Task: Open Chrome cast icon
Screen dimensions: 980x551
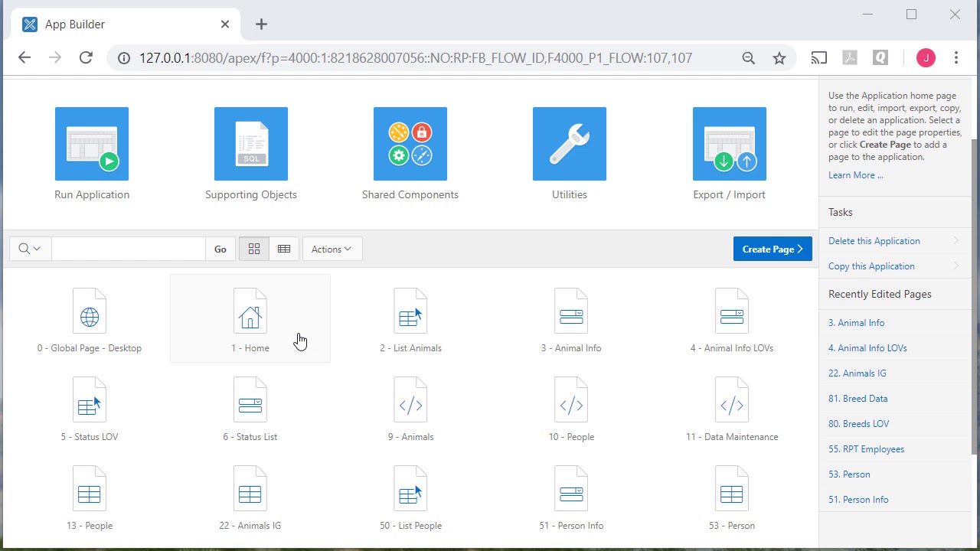Action: tap(819, 58)
